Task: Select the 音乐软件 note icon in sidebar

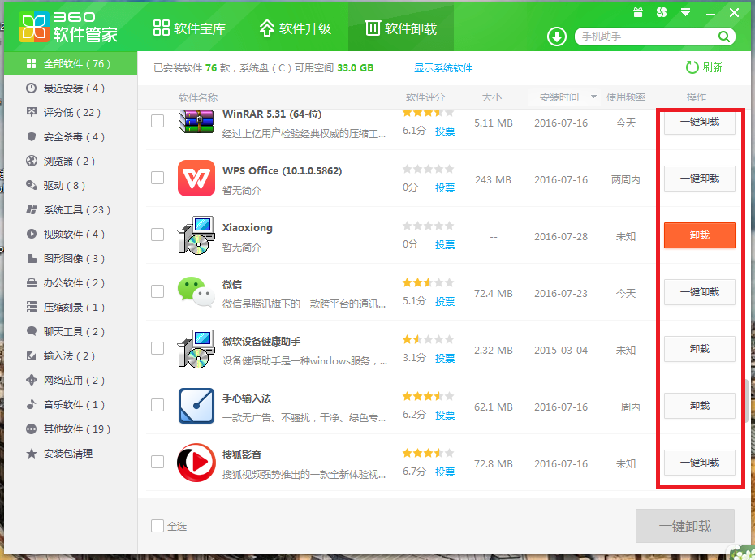Action: tap(32, 404)
